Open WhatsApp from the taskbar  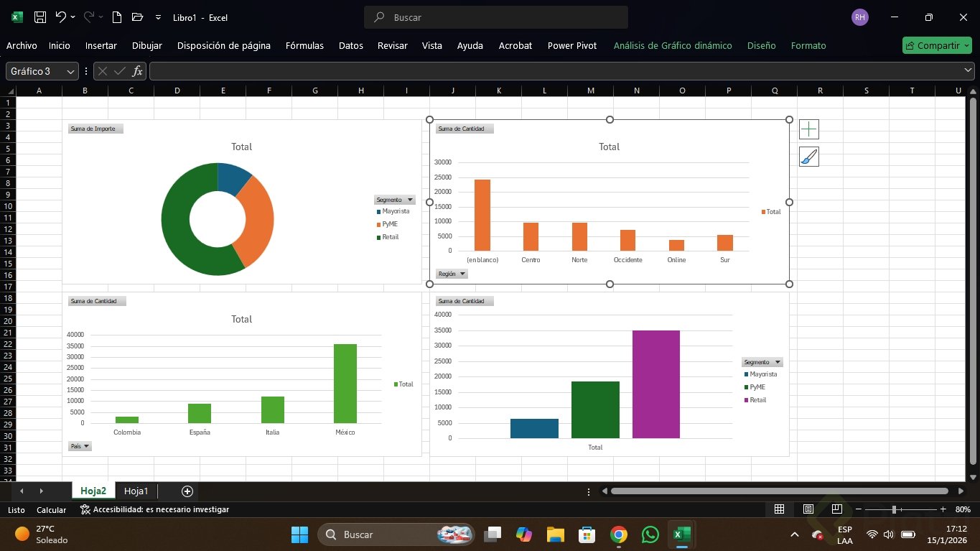pos(650,534)
